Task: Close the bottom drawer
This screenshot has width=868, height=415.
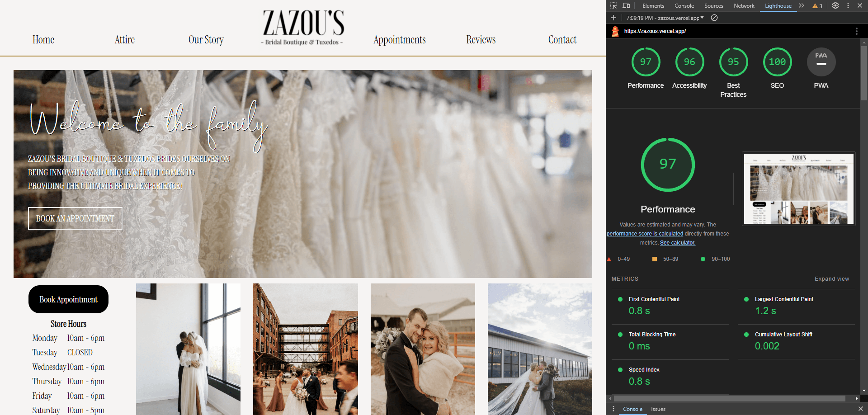Action: coord(860,409)
